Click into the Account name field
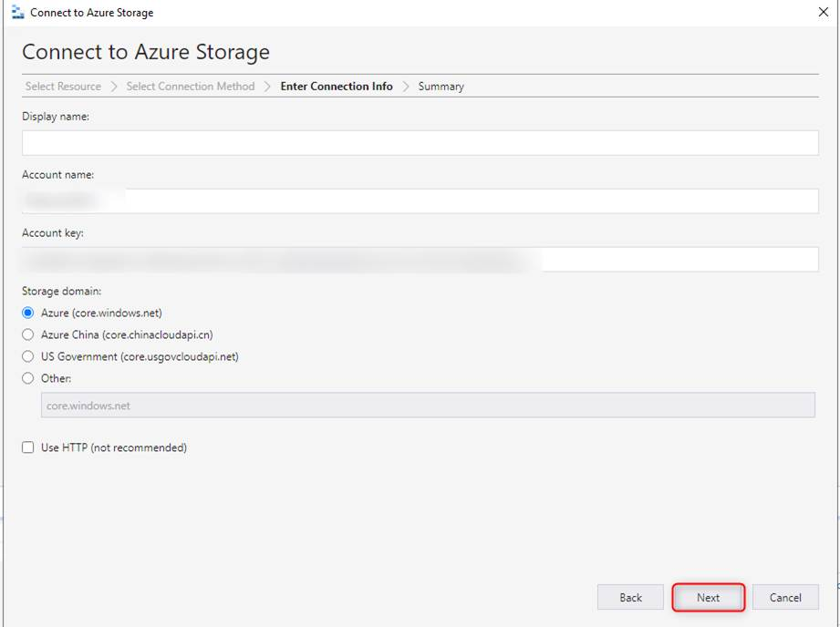840x627 pixels. tap(420, 201)
